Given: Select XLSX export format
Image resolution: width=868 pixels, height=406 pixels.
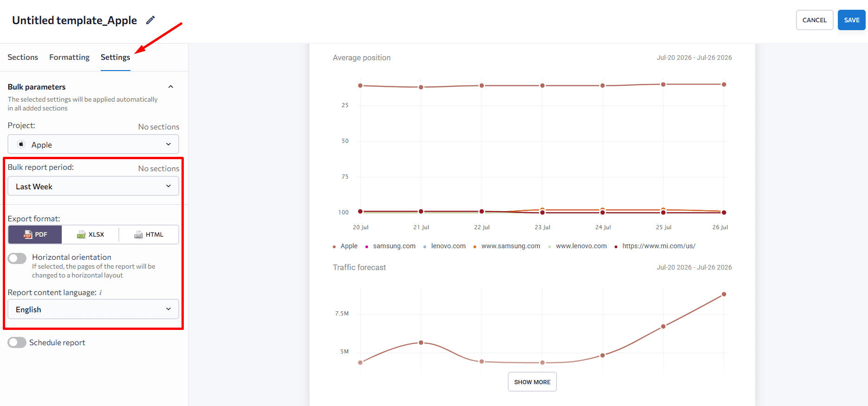Looking at the screenshot, I should pos(91,235).
